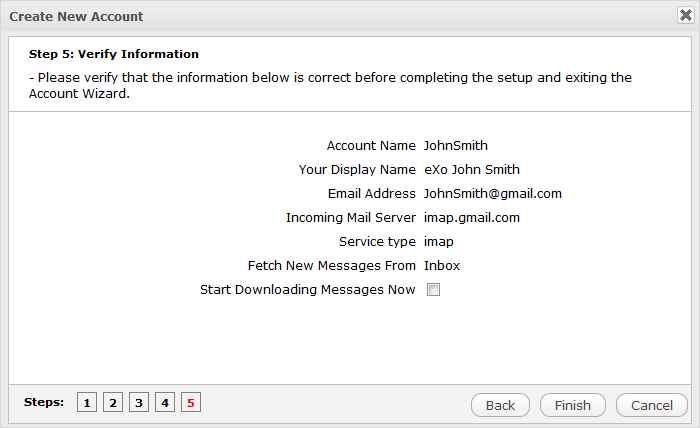Screen dimensions: 700x428
Task: Click the 'Step 5: Verify Information' heading
Action: coord(113,54)
